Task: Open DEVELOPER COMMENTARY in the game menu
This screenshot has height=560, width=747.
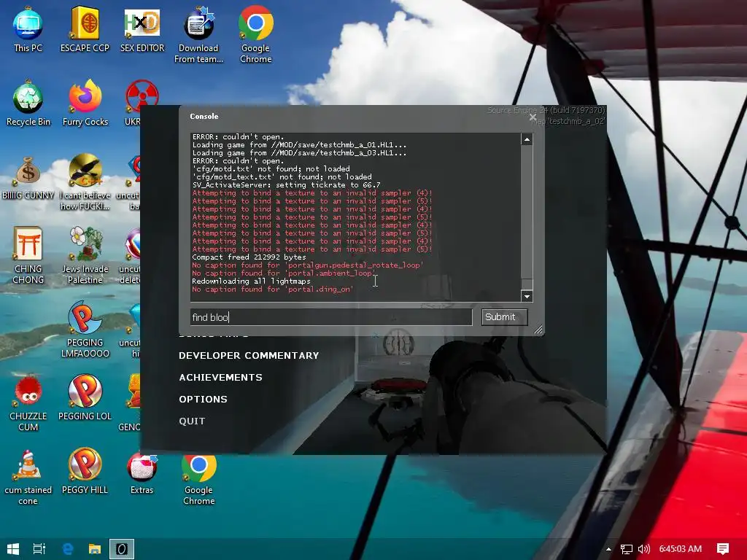Action: (x=249, y=356)
